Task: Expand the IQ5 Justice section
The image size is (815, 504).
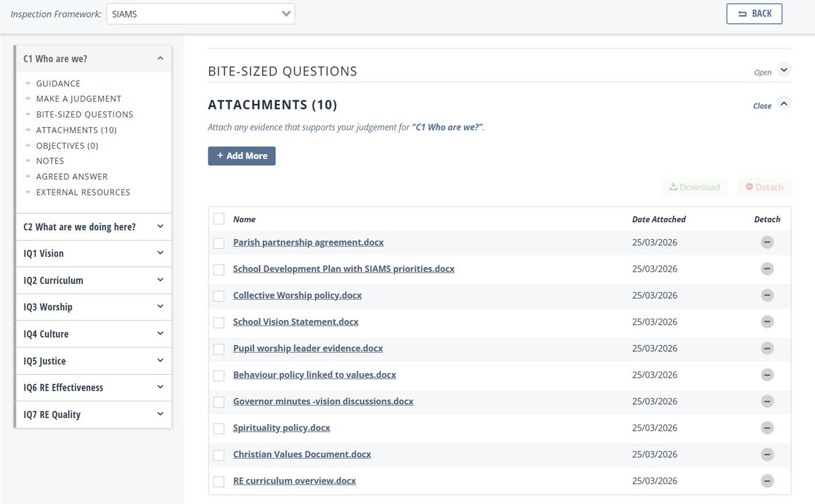Action: (x=93, y=361)
